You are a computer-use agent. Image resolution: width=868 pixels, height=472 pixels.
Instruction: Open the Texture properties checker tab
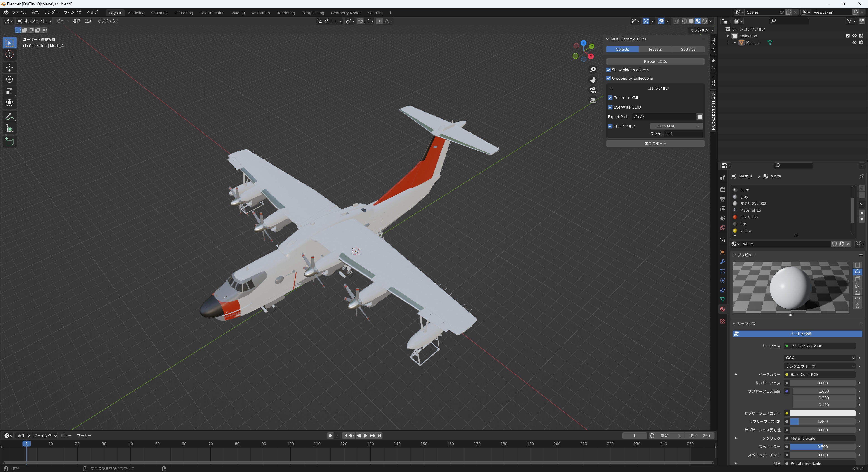pos(722,321)
